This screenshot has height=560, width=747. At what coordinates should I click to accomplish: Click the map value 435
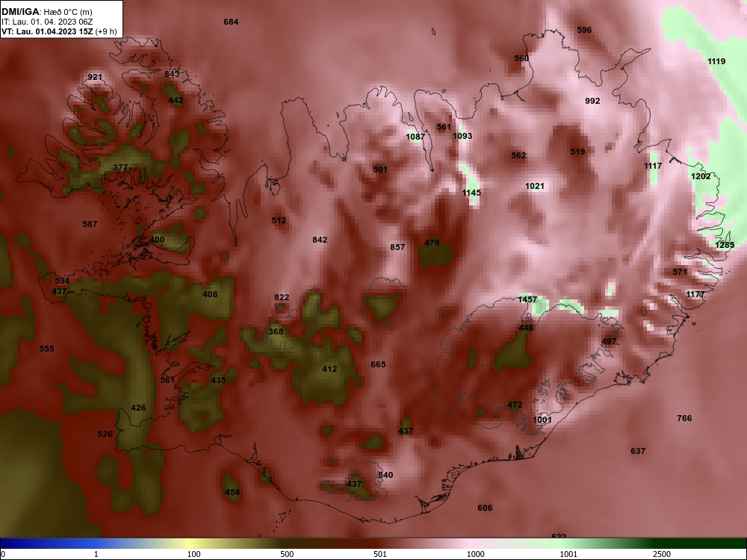[218, 381]
